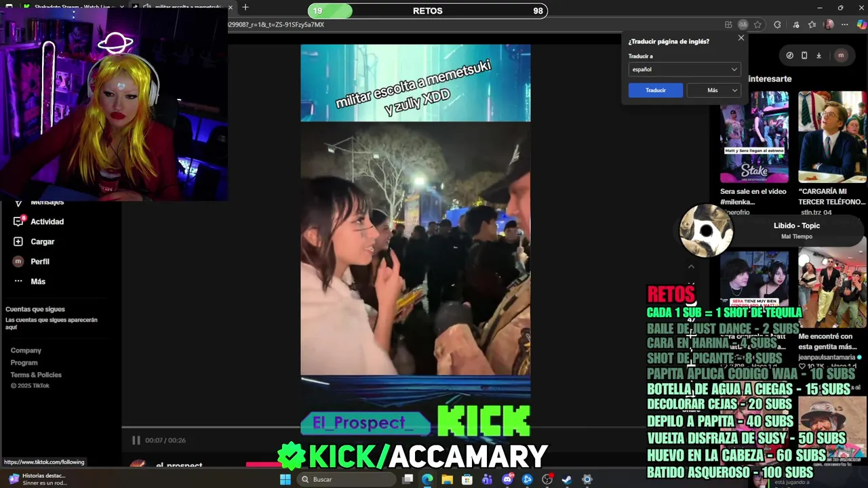Open Microsoft Store from the taskbar
868x488 pixels.
(x=467, y=479)
